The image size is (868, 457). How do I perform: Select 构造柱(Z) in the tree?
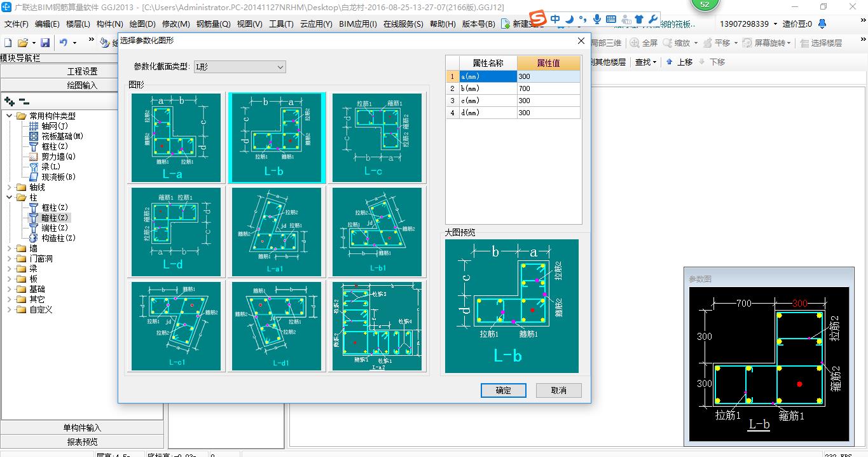(59, 238)
